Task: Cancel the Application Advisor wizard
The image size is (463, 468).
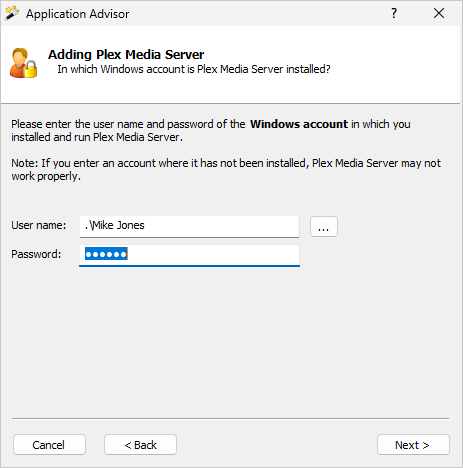Action: (x=49, y=445)
